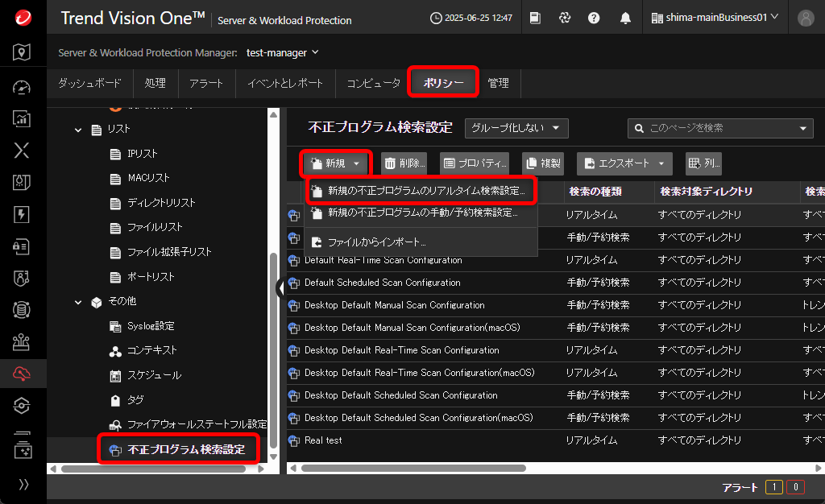
Task: Switch to 処理 tab
Action: click(155, 83)
